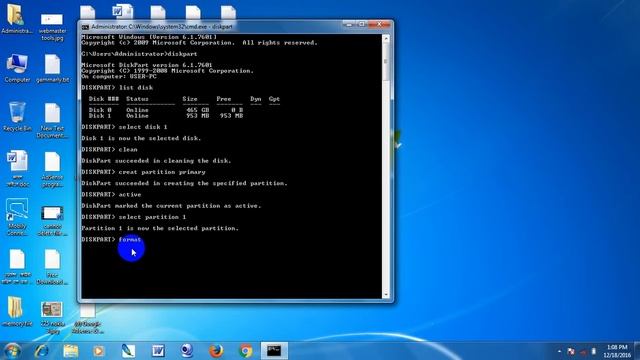Image resolution: width=640 pixels, height=360 pixels.
Task: Launch Google Chrome from the taskbar
Action: [x=245, y=351]
